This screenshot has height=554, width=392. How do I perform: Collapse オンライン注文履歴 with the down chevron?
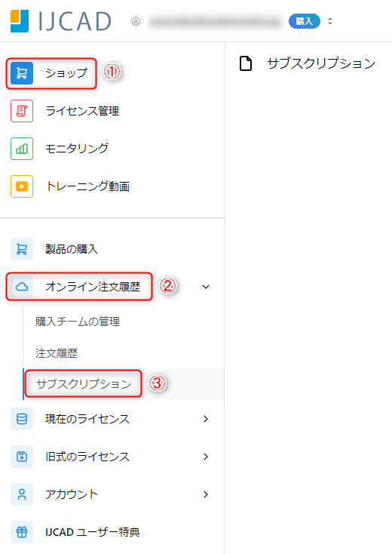coord(206,287)
